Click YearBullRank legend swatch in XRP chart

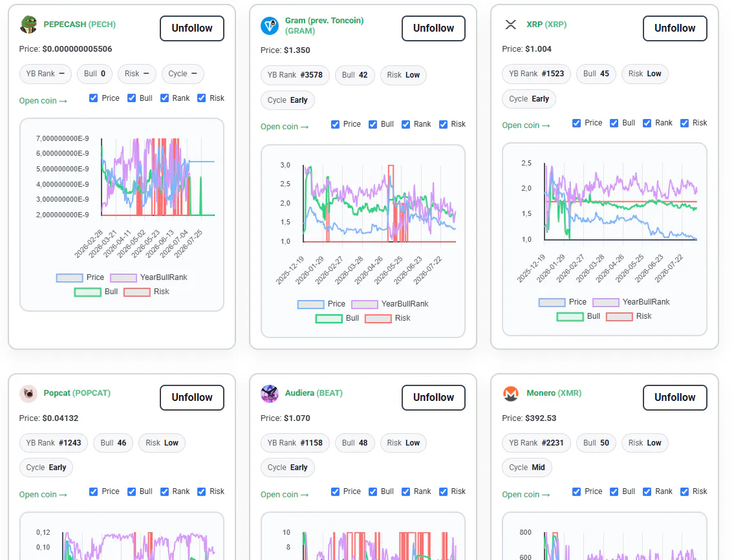tap(606, 303)
